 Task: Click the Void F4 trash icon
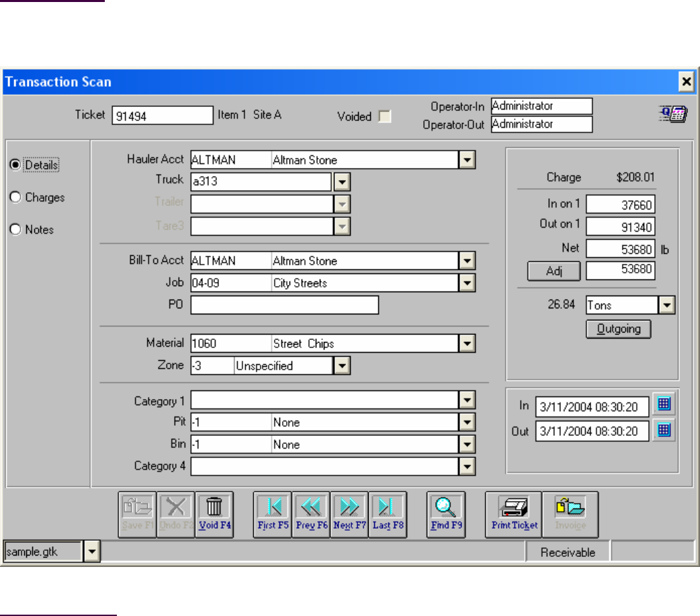[x=215, y=514]
